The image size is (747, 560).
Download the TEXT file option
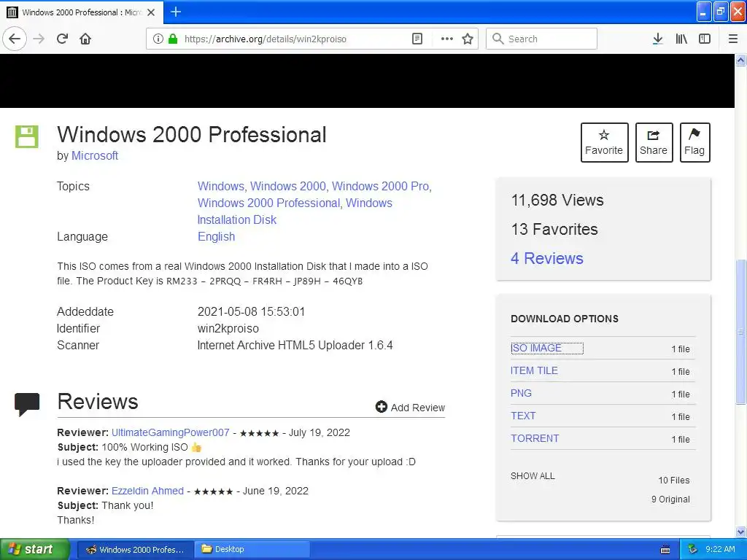[523, 416]
